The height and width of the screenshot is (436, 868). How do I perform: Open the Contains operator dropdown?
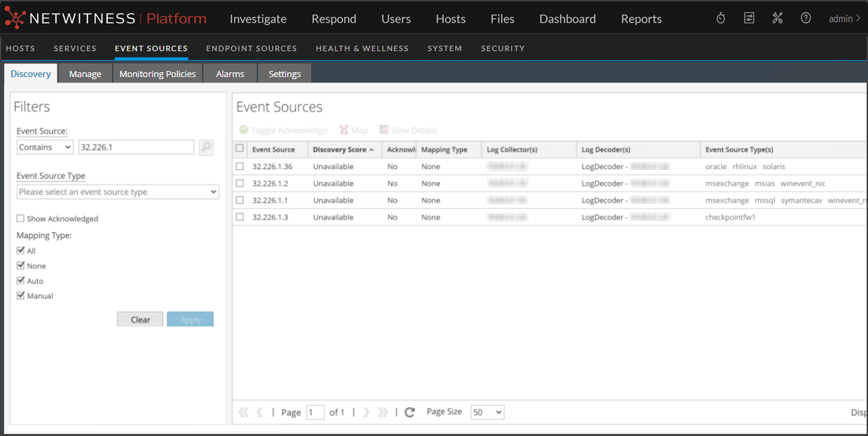(x=45, y=147)
